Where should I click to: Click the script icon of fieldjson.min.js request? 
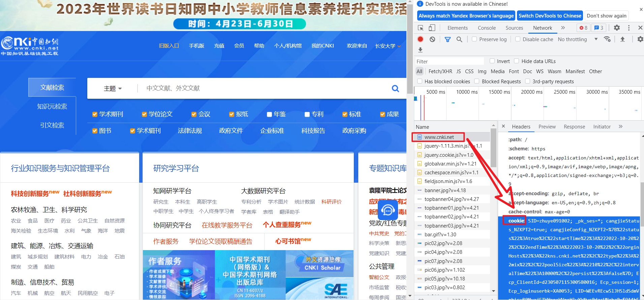point(420,181)
